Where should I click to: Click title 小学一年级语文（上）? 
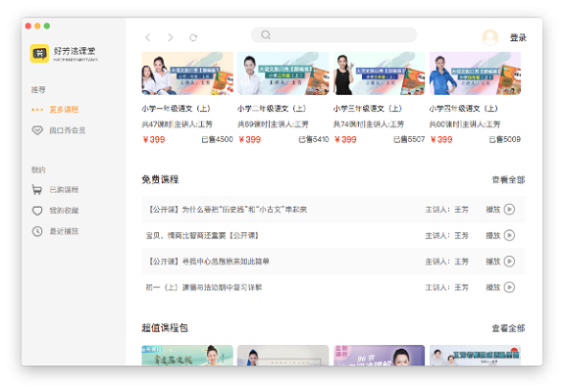coord(176,108)
